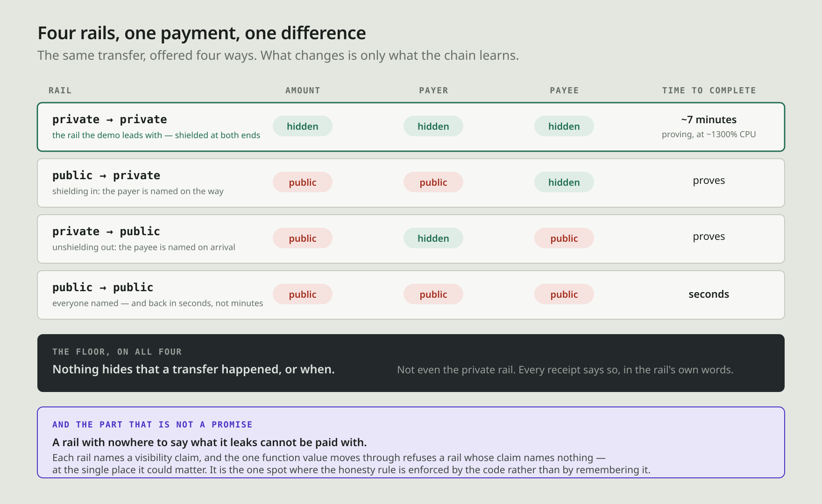Image resolution: width=822 pixels, height=504 pixels.
Task: Click the seconds completion time
Action: click(x=709, y=294)
